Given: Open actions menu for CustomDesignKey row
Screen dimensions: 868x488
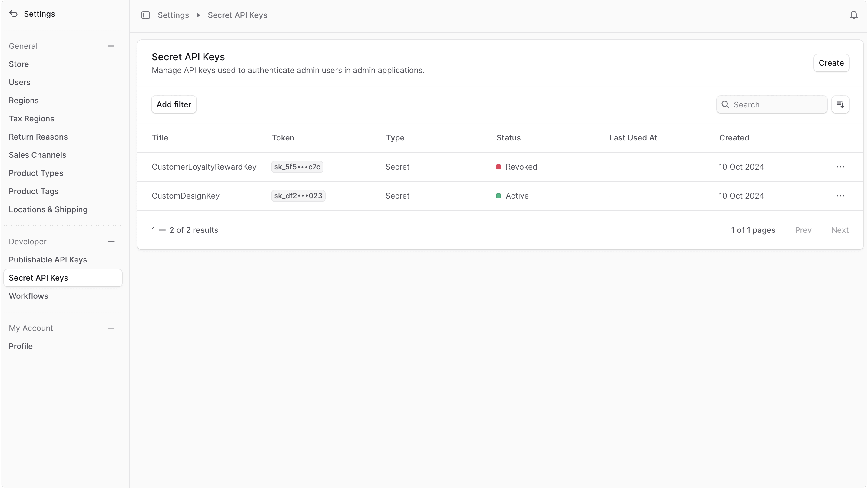Looking at the screenshot, I should pyautogui.click(x=840, y=196).
